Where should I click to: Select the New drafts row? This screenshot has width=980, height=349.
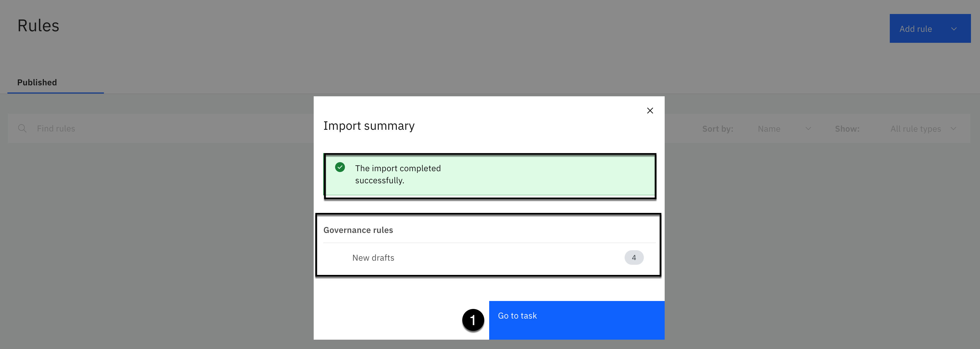[x=373, y=258]
